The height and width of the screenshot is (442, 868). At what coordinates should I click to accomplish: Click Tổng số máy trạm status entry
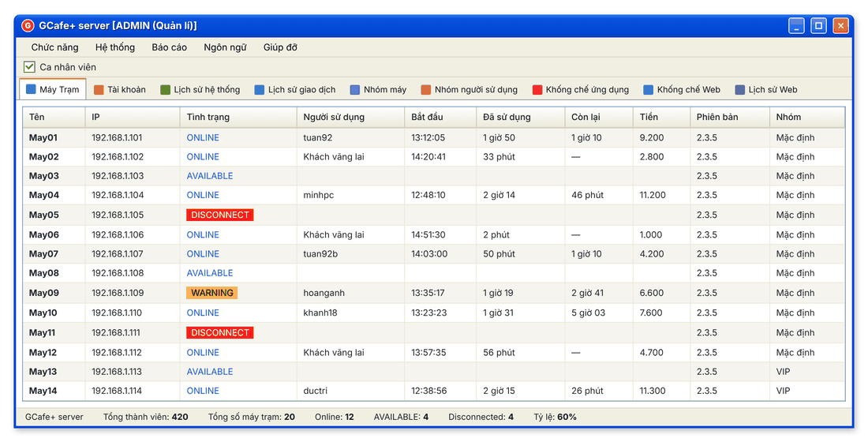point(251,417)
